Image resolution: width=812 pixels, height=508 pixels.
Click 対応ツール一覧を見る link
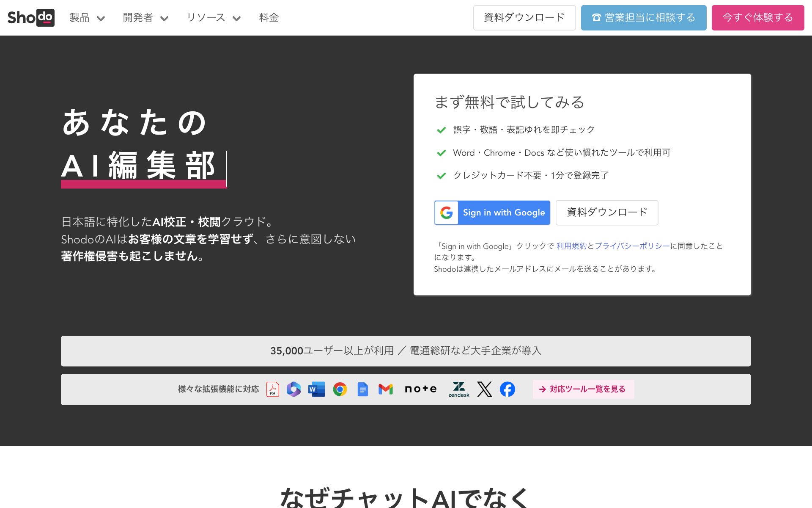(584, 389)
